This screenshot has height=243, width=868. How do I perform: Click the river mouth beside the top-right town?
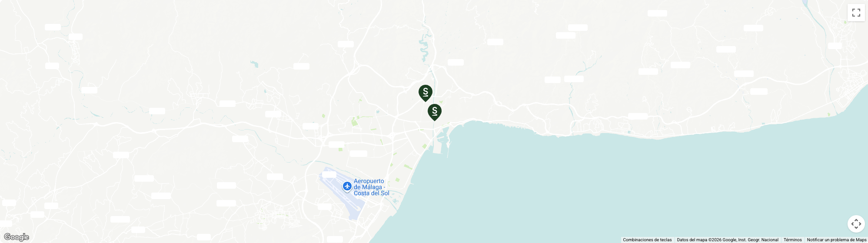[808, 9]
